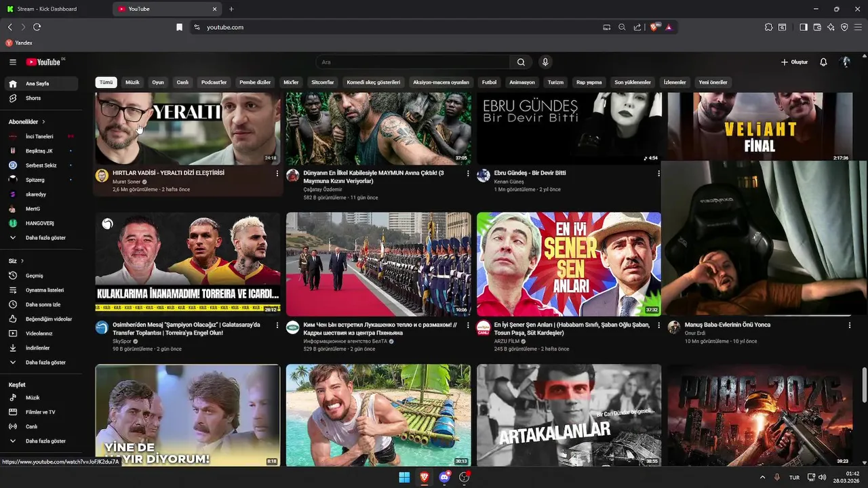Open SkySpor channel link
This screenshot has height=488, width=868.
point(122,341)
